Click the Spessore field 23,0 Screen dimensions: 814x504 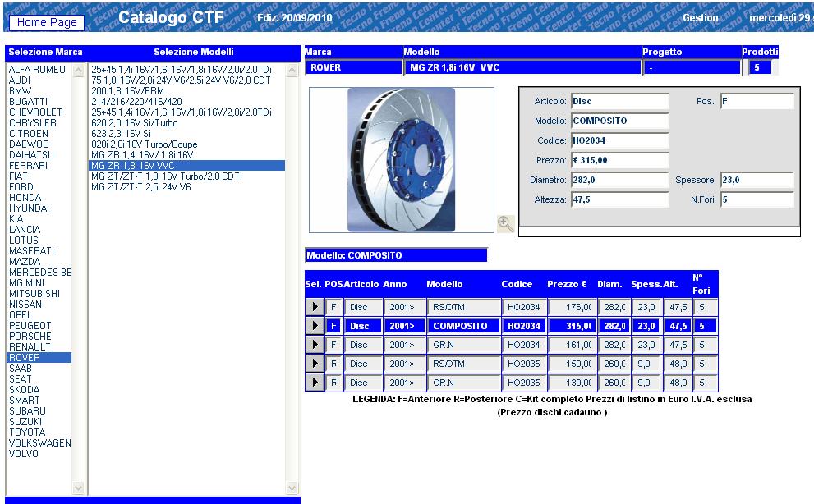[x=757, y=180]
